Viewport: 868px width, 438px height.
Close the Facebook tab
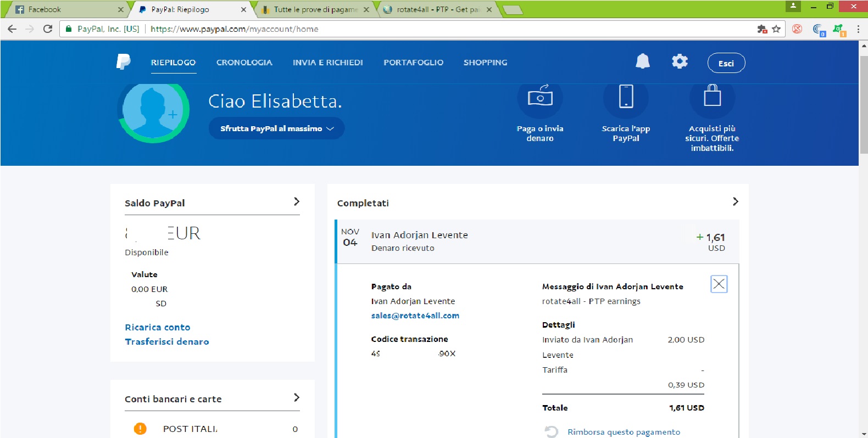(x=121, y=9)
